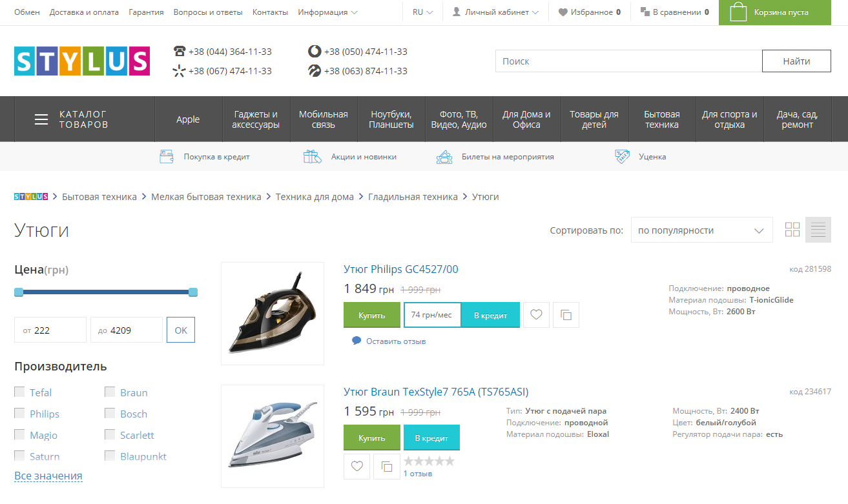Click the gift box promotions icon

click(x=313, y=156)
